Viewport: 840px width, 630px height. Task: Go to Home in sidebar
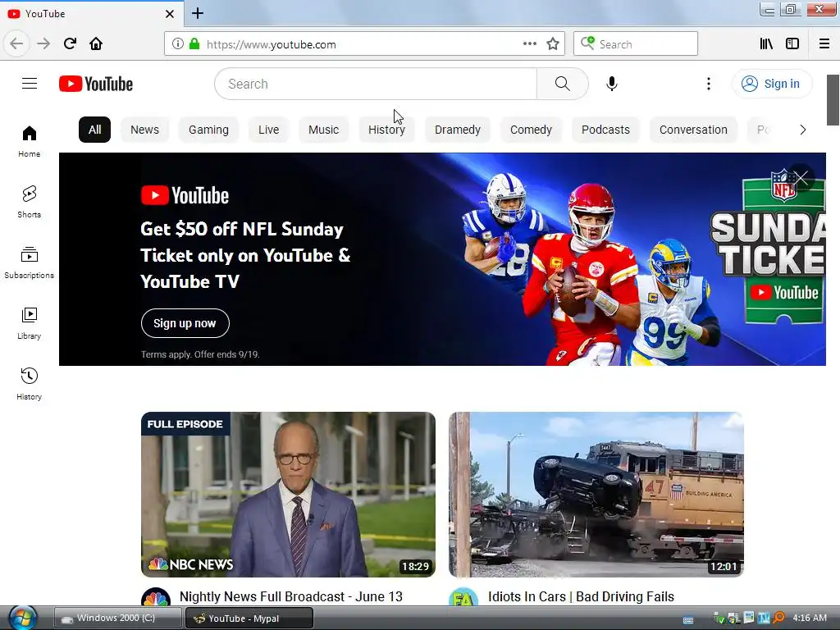click(x=30, y=141)
